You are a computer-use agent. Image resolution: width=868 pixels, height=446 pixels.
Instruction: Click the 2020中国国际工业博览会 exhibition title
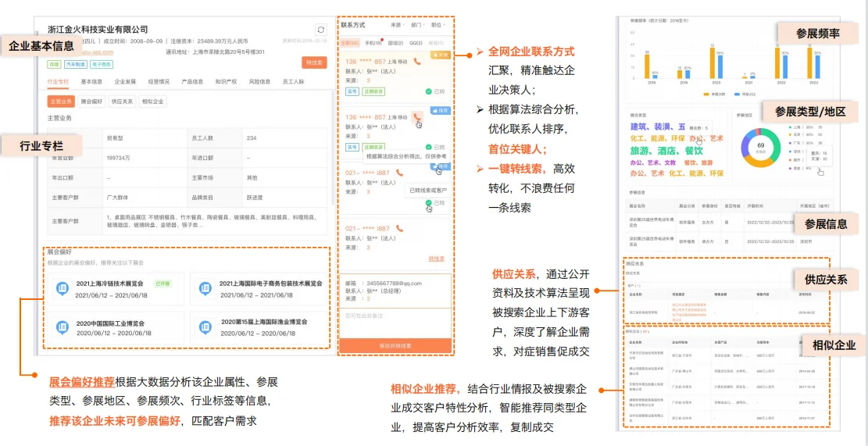[109, 322]
